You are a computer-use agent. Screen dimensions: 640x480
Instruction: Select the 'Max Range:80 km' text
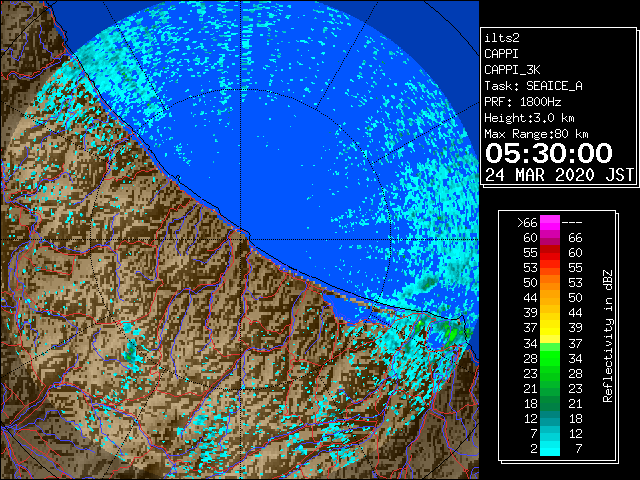pos(536,134)
